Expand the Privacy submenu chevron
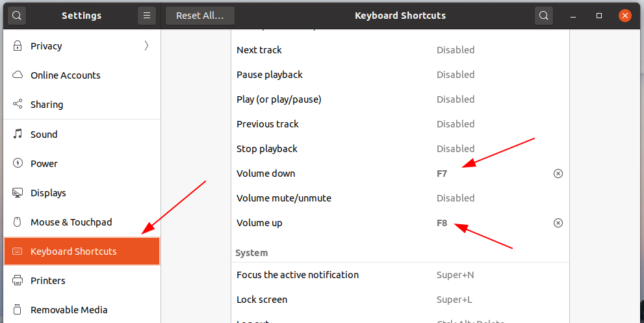The height and width of the screenshot is (323, 644). pos(146,45)
